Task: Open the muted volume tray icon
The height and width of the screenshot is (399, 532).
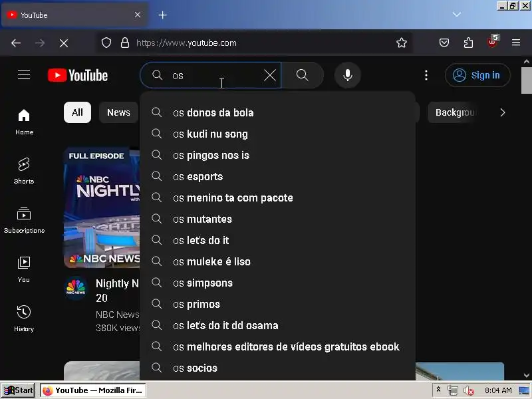Action: pos(469,391)
